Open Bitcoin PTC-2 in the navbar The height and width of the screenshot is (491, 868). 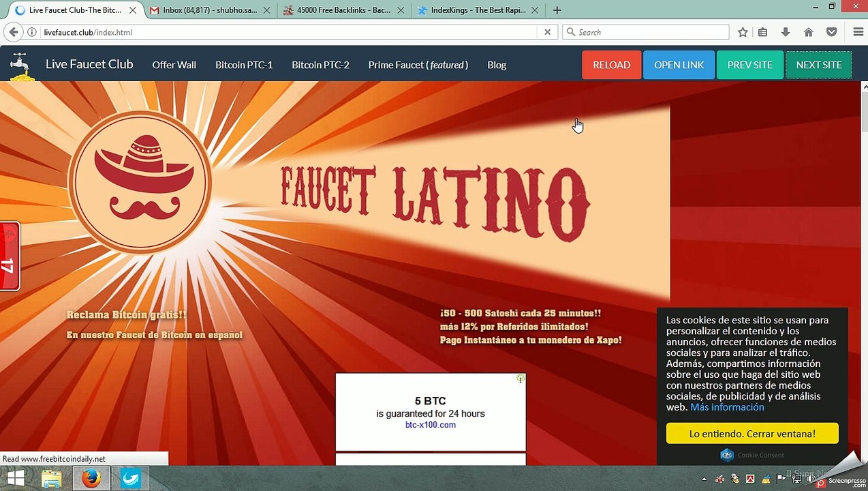[320, 65]
